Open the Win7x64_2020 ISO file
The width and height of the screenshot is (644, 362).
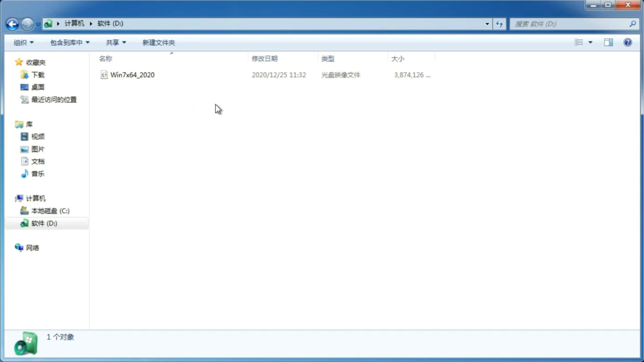(132, 75)
